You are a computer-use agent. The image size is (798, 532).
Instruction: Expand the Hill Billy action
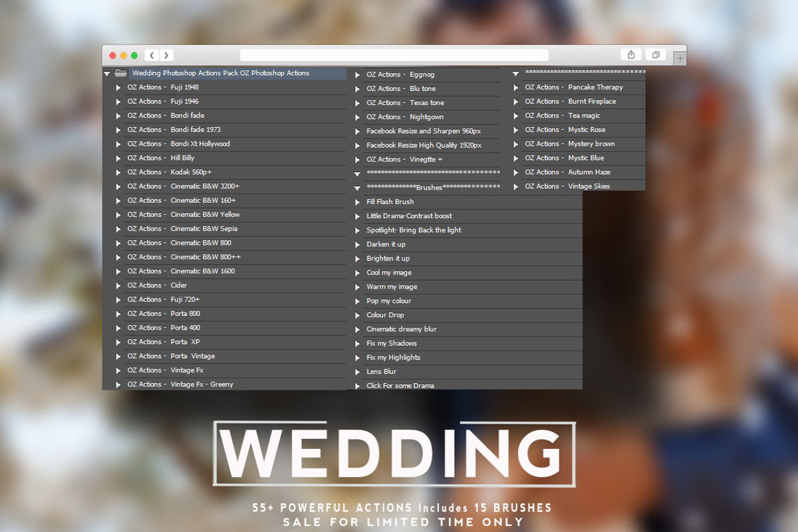(118, 158)
